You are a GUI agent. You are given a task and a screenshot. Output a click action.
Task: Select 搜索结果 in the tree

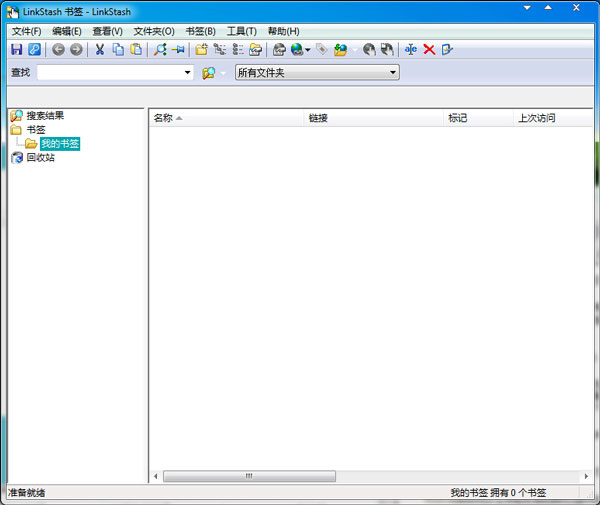coord(45,116)
